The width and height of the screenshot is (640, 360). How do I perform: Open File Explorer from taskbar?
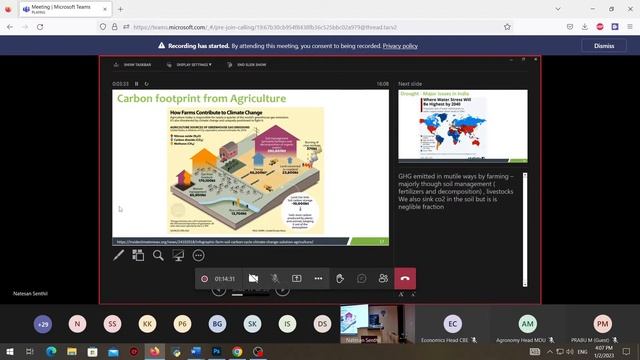coord(72,351)
